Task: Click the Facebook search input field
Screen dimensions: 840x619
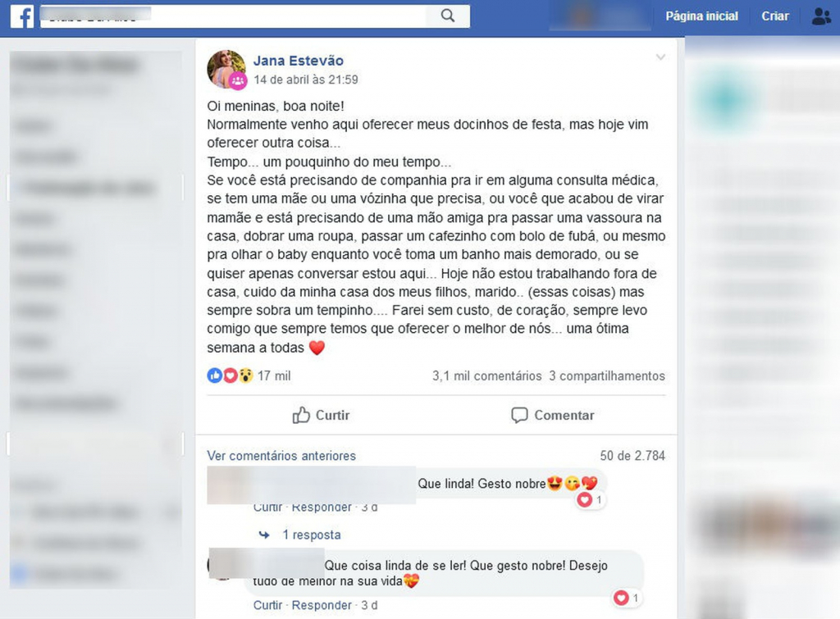Action: point(233,16)
